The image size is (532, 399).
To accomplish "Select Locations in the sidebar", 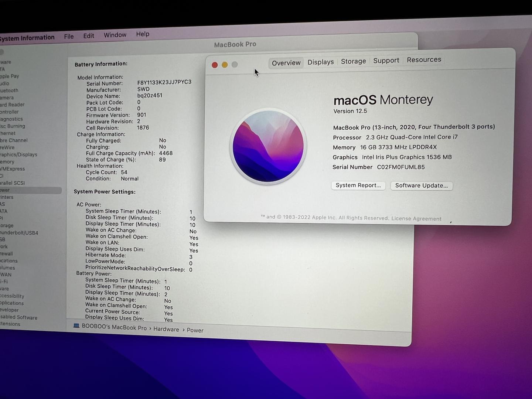I will (x=9, y=261).
